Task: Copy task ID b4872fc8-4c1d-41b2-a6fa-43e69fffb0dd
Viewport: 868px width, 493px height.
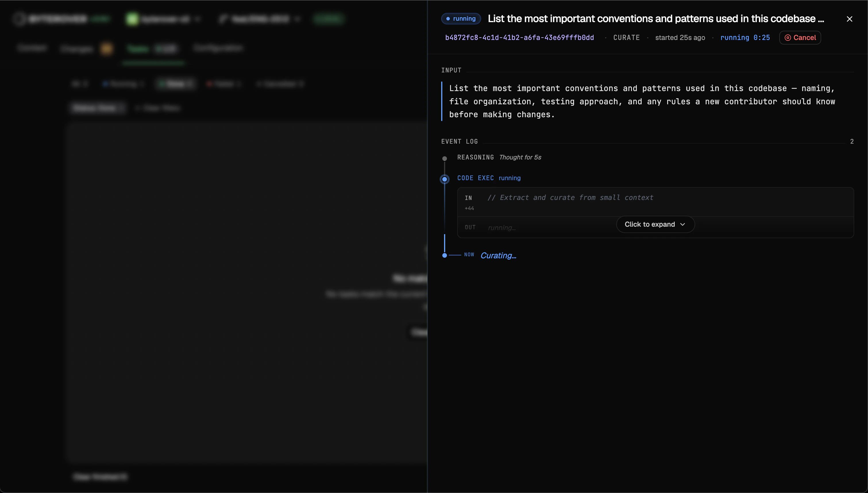Action: (519, 38)
